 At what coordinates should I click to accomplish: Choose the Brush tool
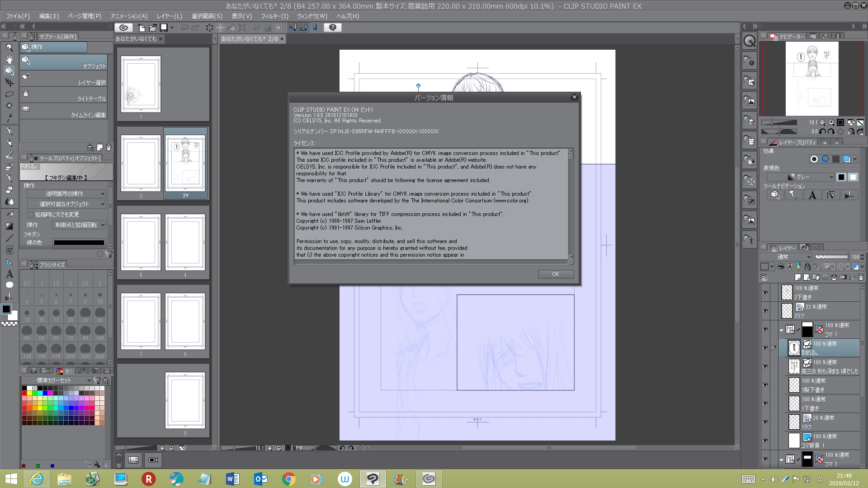[9, 155]
